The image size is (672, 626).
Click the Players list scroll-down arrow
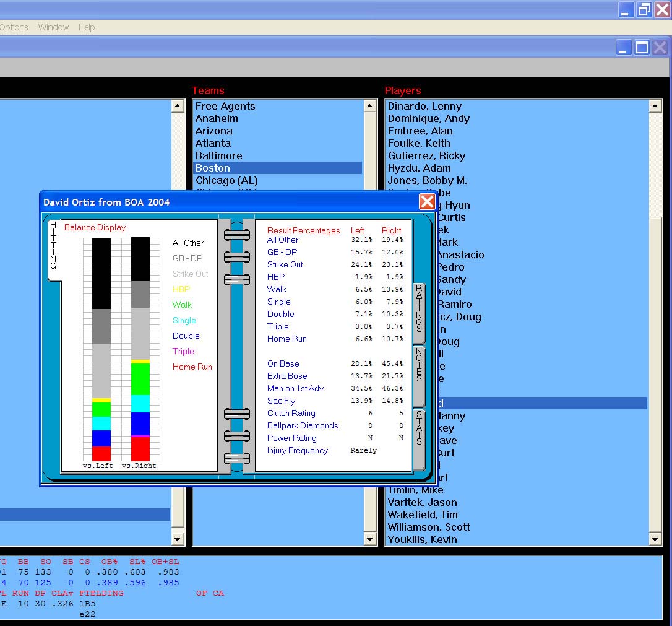[655, 539]
